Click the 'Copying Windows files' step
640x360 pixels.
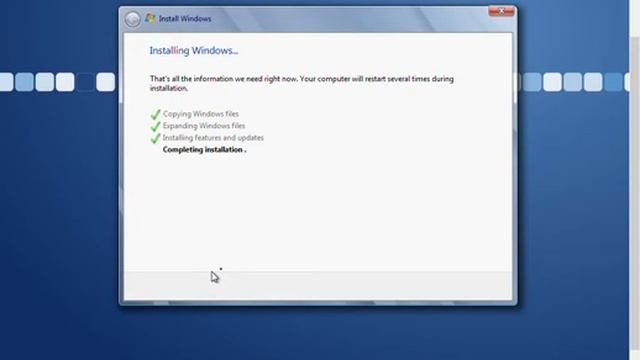point(201,114)
